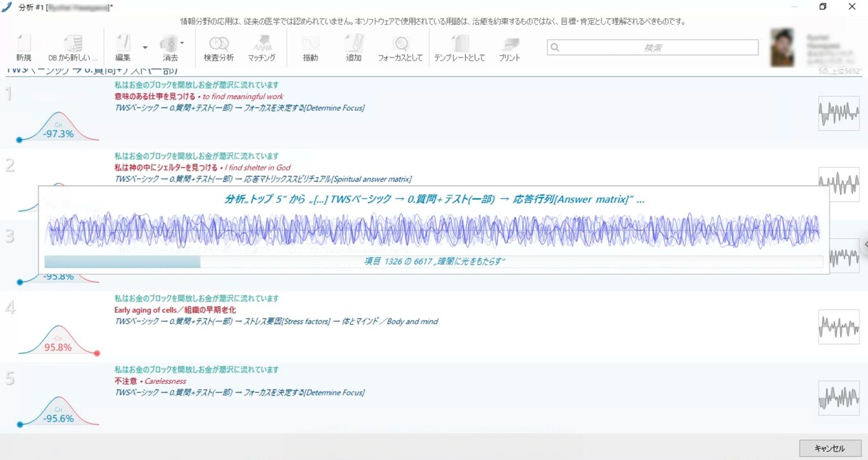This screenshot has height=460, width=868.
Task: Open waveform thumbnail for 意味のある仕事を見つける
Action: (839, 113)
